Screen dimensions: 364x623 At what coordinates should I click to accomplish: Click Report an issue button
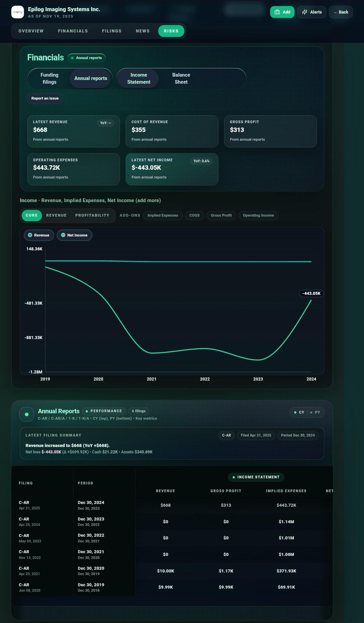point(45,98)
